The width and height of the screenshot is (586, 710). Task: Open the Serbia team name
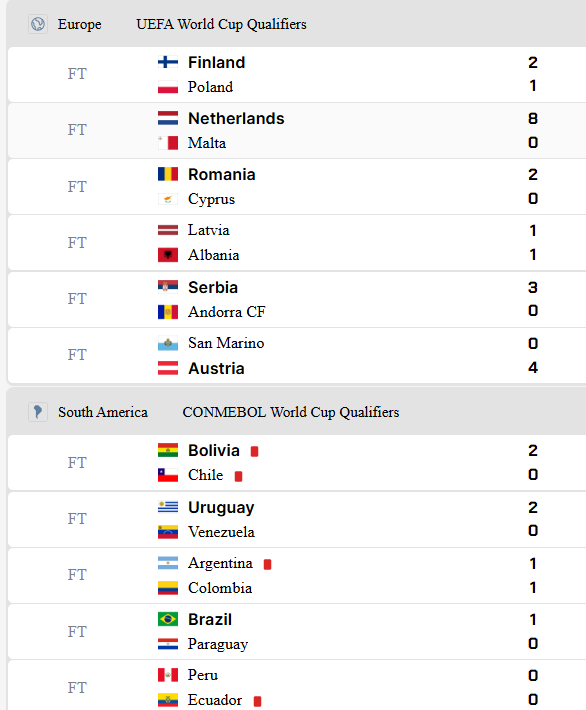(213, 287)
